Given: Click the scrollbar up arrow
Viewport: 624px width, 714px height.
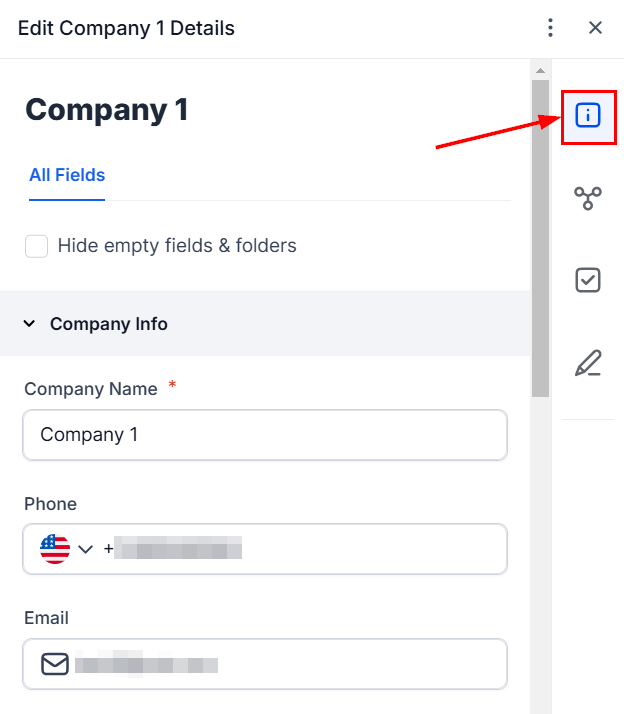Looking at the screenshot, I should tap(540, 70).
